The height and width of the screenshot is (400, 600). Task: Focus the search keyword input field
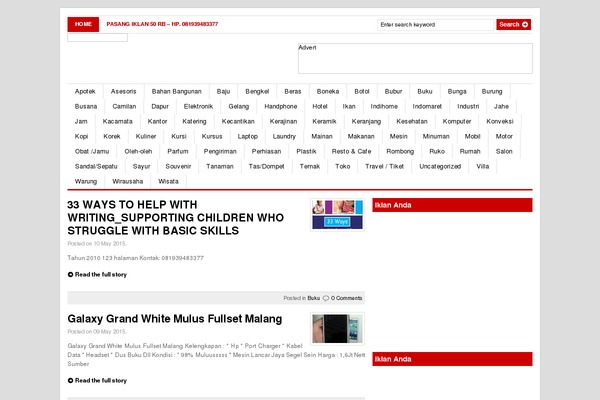pos(435,25)
